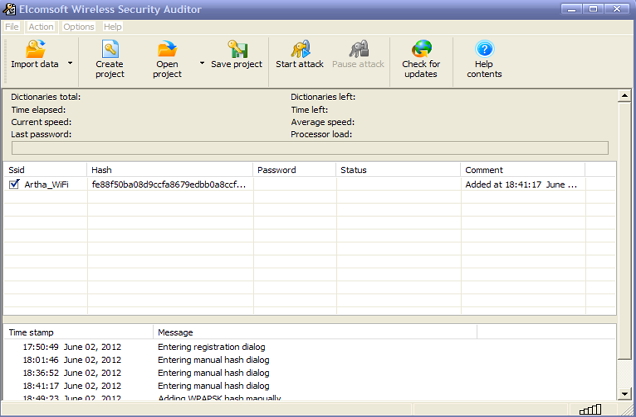Toggle the Artha_WiFi checkbox
Screen dimensions: 636x417
(14, 184)
